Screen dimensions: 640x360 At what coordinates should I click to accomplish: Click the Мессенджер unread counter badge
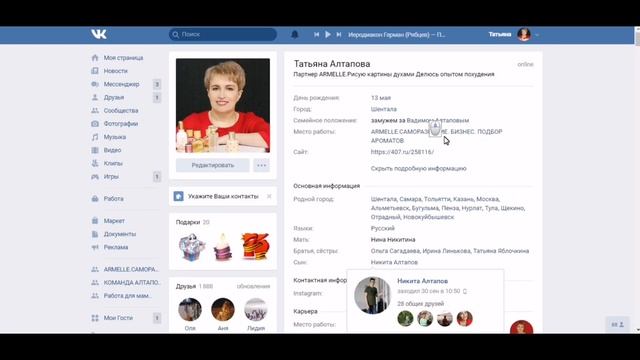tap(157, 84)
